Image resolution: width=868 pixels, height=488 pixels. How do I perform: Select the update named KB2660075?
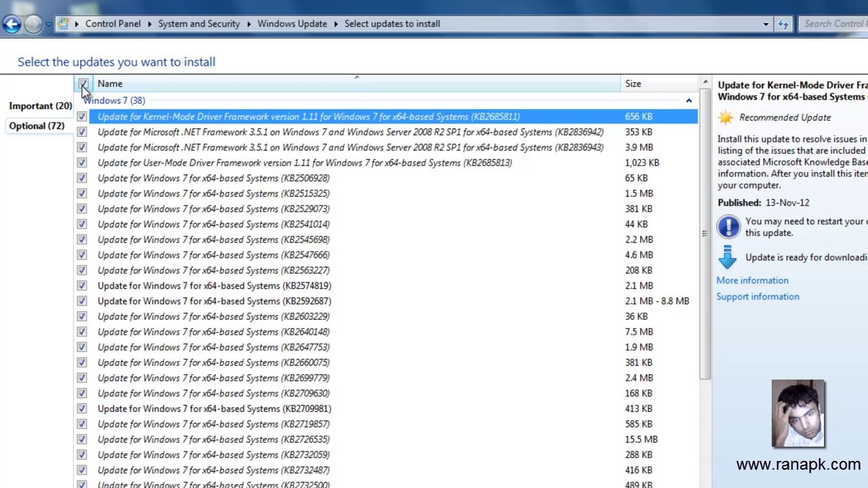[214, 363]
